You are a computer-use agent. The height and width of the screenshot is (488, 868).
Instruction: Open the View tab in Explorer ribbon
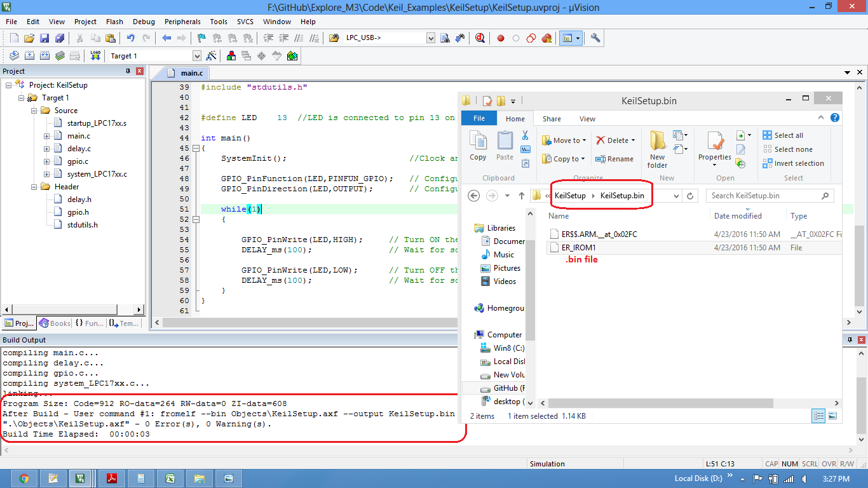pyautogui.click(x=587, y=119)
